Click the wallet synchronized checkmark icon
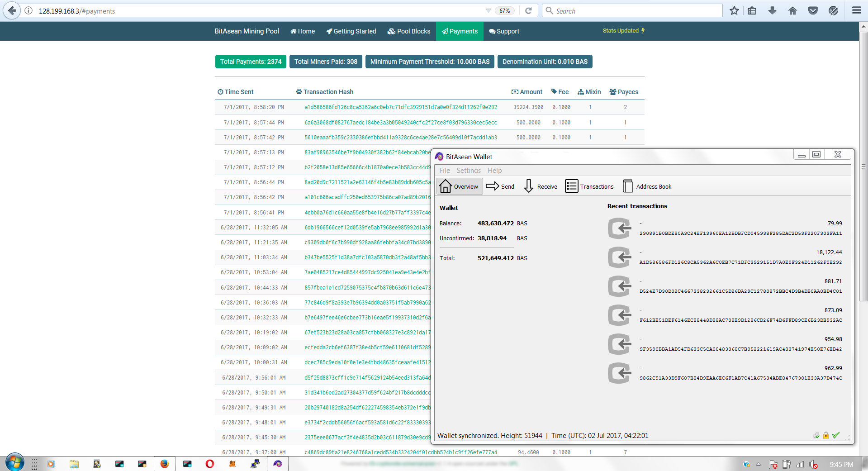 point(836,435)
